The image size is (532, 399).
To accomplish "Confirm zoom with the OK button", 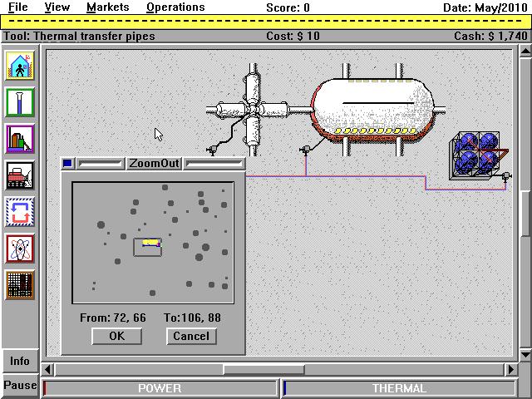I will pyautogui.click(x=116, y=336).
